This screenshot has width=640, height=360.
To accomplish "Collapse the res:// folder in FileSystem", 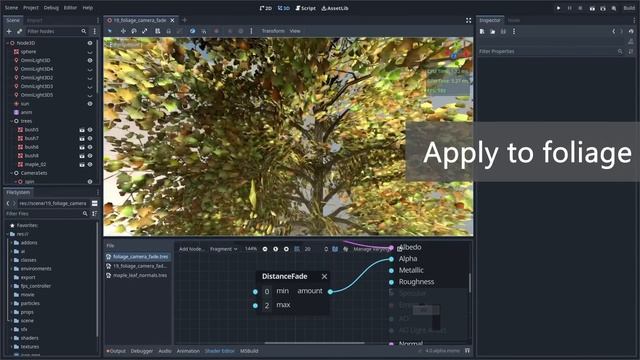I will (7, 234).
